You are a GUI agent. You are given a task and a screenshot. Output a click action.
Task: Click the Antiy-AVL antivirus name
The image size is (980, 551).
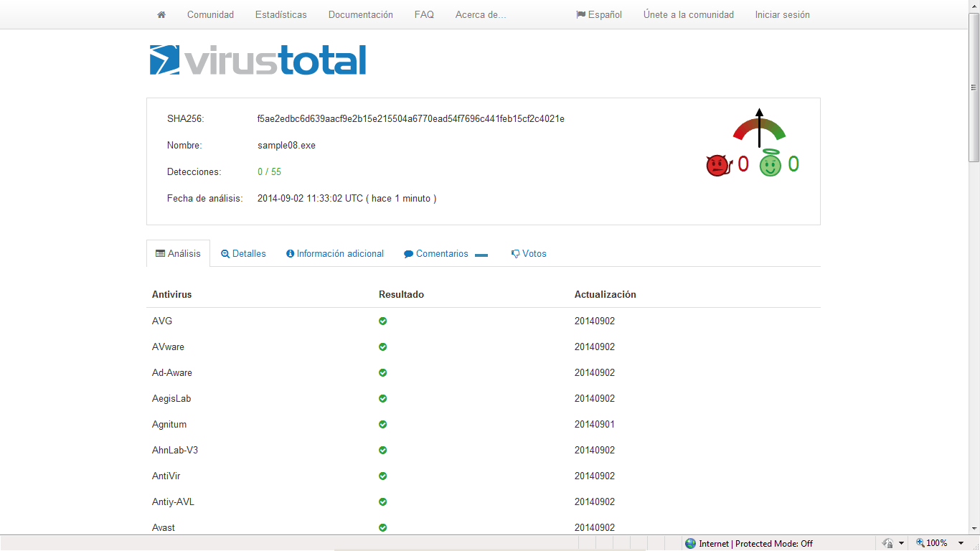point(173,501)
